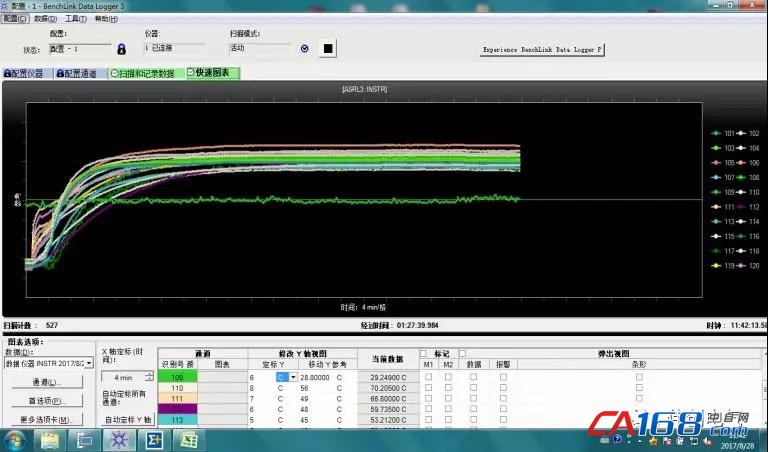Image resolution: width=768 pixels, height=452 pixels.
Task: Click the color swatch of channel 111
Action: (177, 399)
